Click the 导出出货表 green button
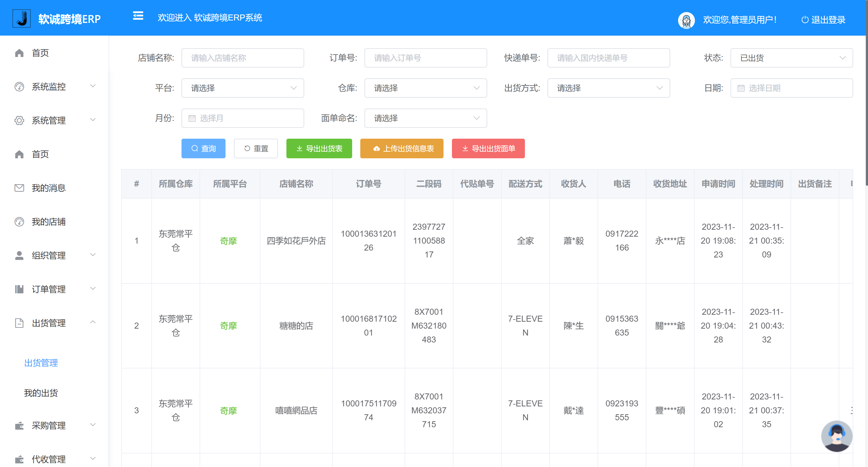The image size is (868, 467). click(x=319, y=148)
